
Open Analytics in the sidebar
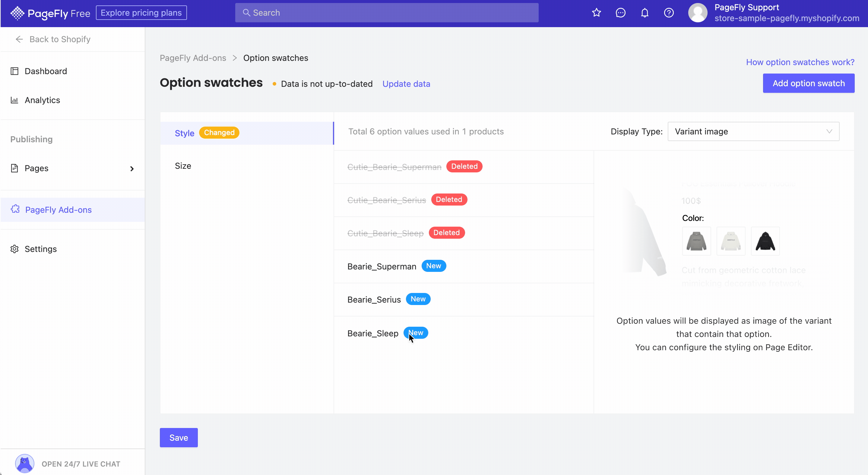click(72, 100)
